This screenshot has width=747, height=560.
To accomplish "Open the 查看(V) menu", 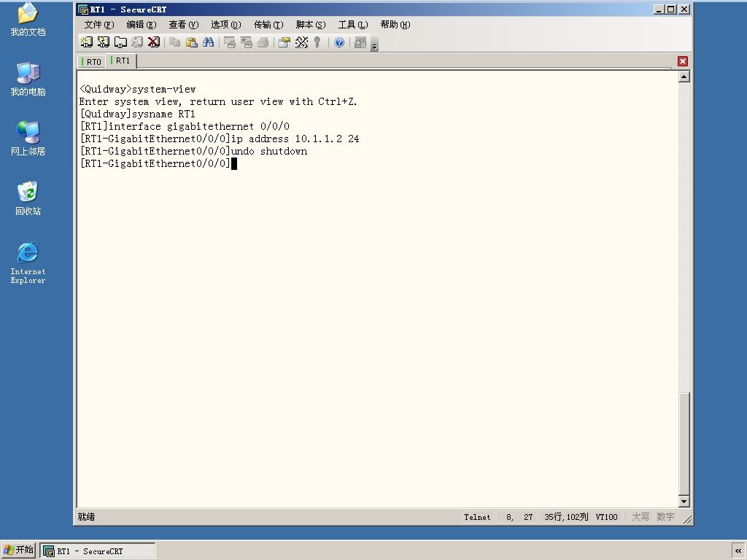I will coord(183,25).
